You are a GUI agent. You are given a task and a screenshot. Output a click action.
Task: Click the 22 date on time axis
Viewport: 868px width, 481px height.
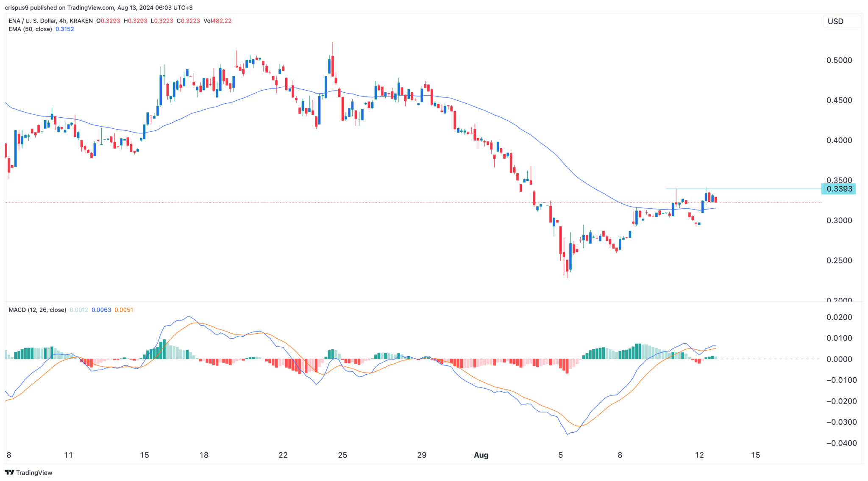point(283,455)
